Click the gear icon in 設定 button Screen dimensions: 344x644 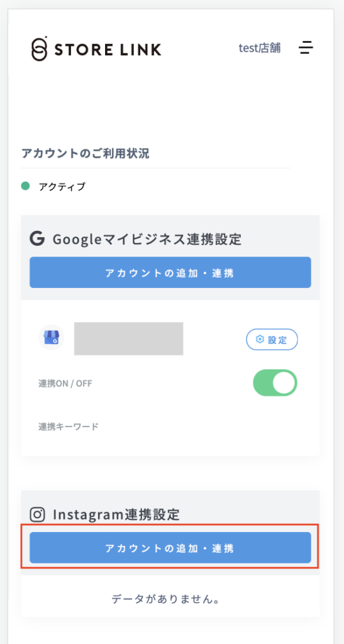(x=260, y=339)
